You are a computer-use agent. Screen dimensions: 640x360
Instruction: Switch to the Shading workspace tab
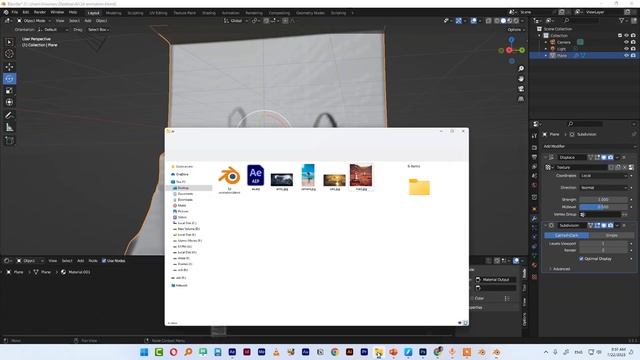tap(209, 13)
